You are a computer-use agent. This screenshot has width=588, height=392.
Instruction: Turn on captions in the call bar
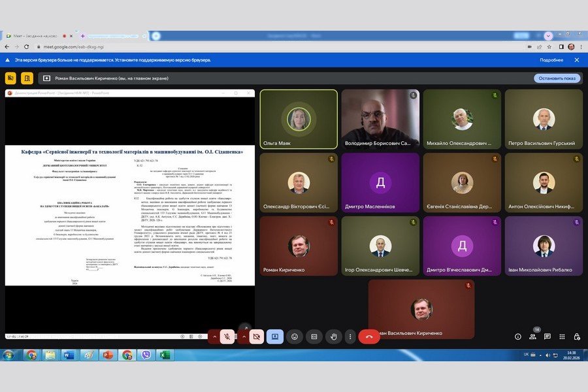click(314, 336)
